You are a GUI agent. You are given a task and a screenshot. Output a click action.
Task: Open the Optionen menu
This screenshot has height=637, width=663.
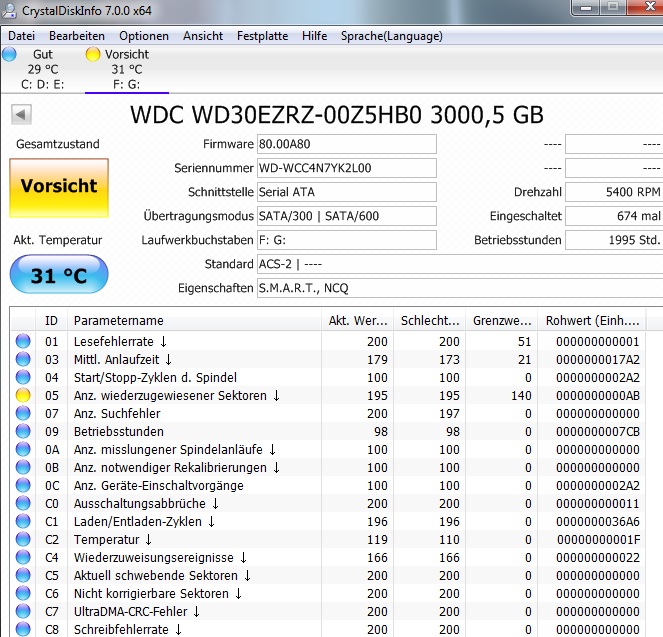click(144, 36)
